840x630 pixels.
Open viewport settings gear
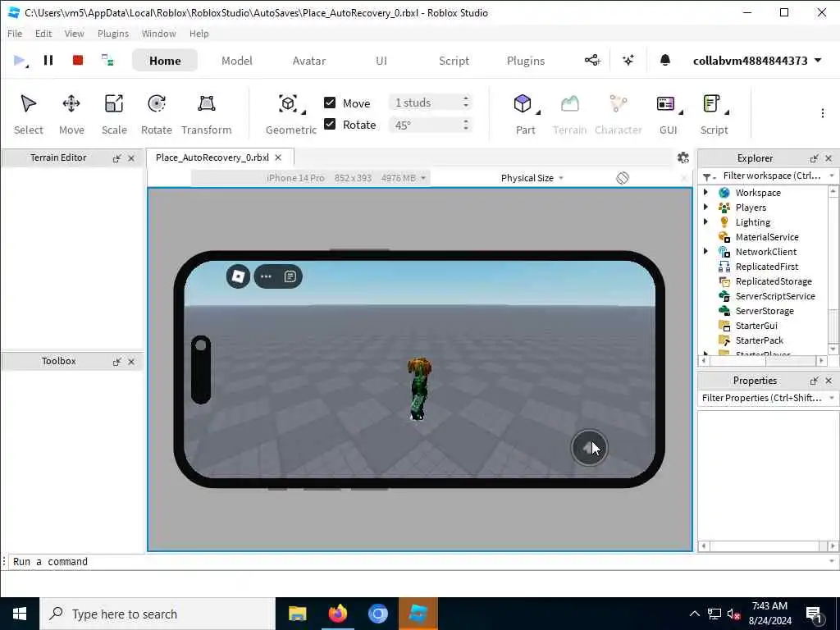683,157
